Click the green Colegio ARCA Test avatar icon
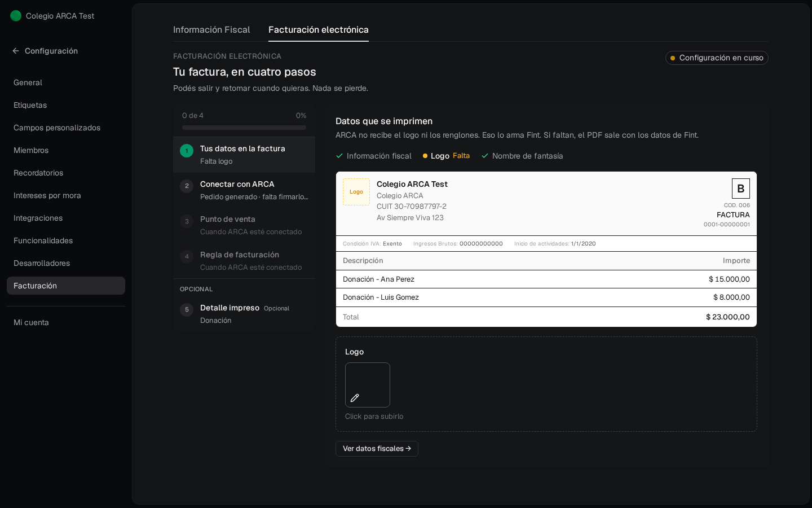The height and width of the screenshot is (508, 812). (x=16, y=16)
